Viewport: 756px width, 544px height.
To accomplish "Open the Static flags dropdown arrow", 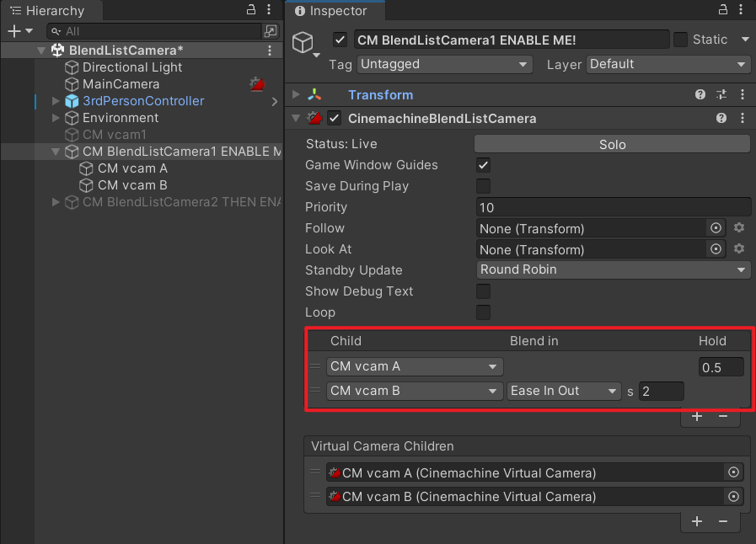I will click(745, 40).
